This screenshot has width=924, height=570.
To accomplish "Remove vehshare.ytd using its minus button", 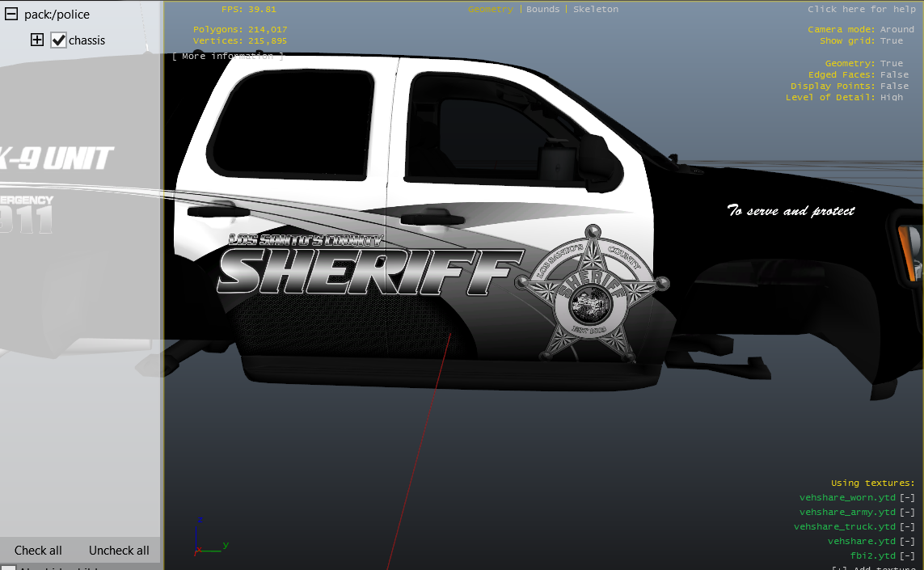I will click(907, 542).
